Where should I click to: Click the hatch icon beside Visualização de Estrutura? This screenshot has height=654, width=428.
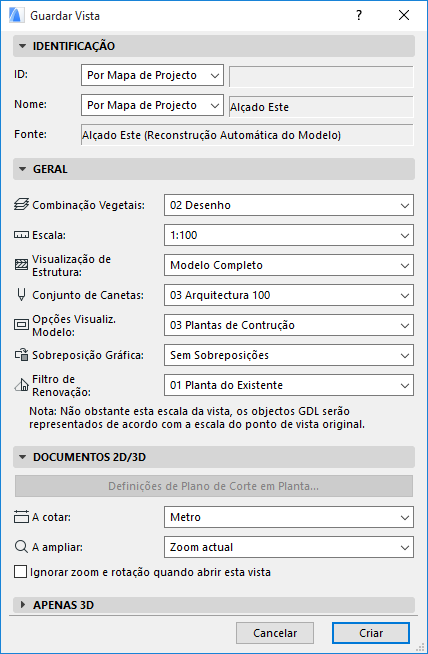click(x=21, y=265)
